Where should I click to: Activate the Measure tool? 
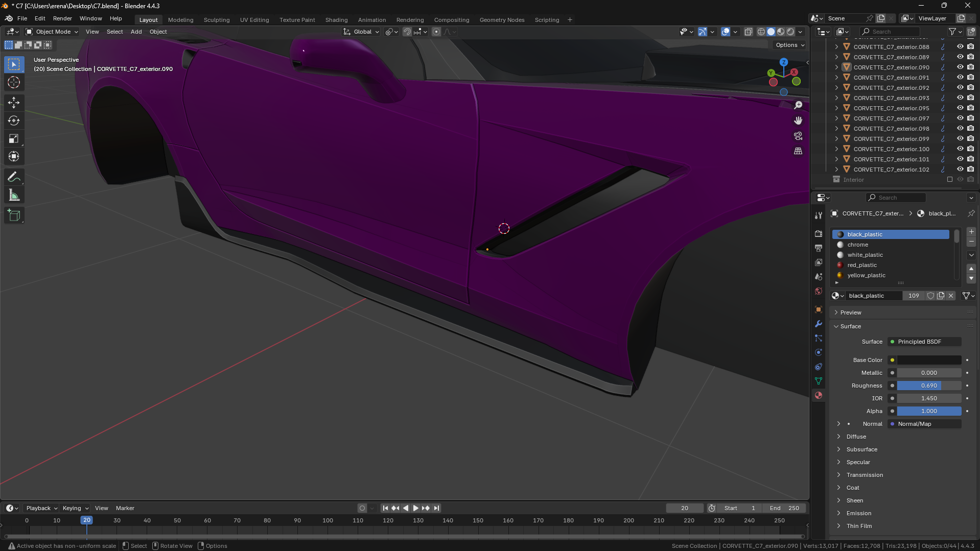point(14,195)
